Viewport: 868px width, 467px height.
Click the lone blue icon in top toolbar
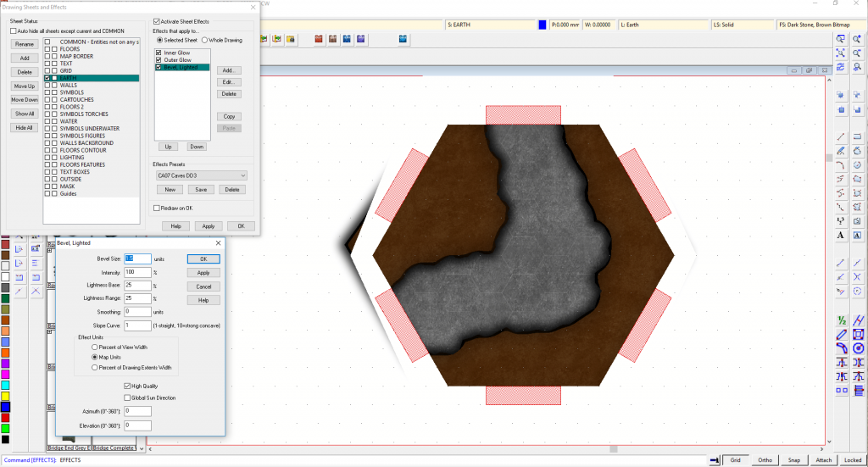[403, 39]
